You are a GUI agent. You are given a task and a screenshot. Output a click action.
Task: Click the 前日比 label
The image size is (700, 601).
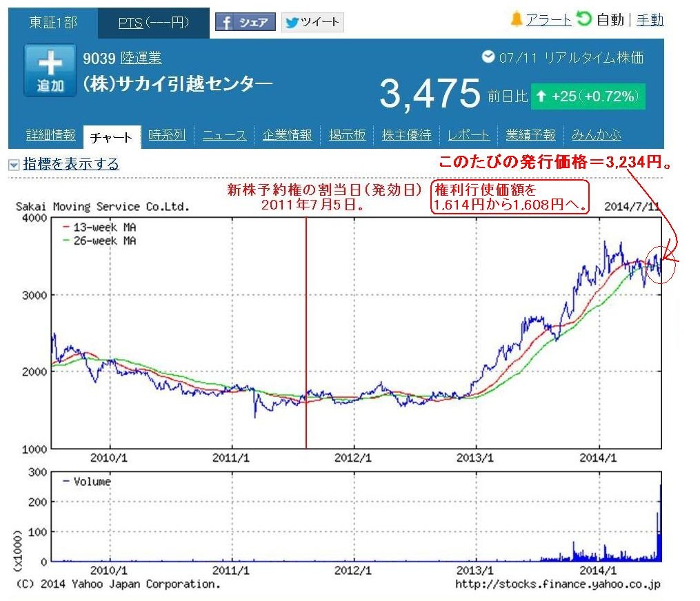click(x=508, y=96)
